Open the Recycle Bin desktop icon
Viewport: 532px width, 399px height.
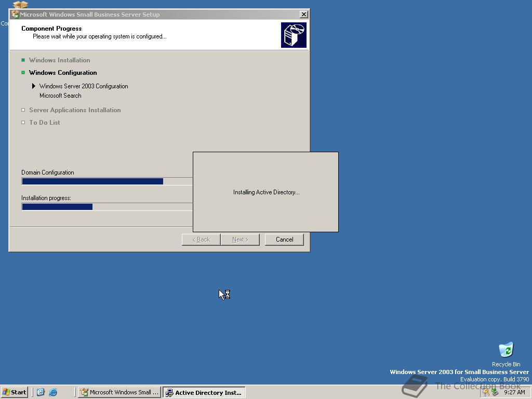click(506, 354)
